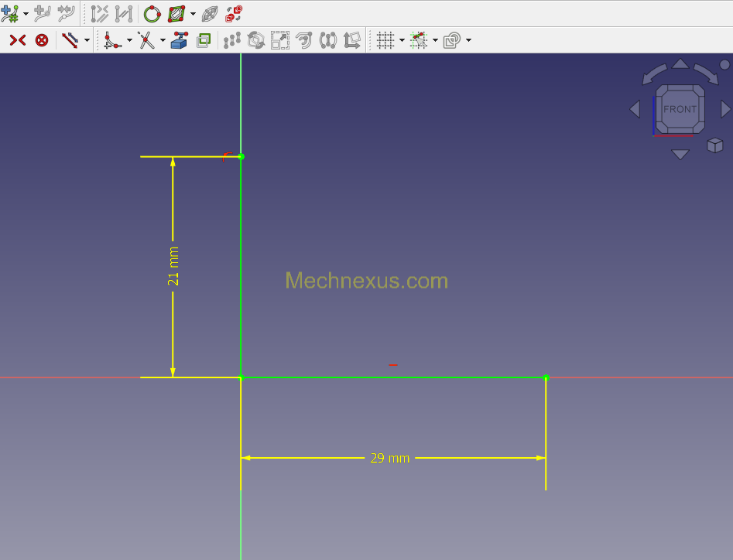Select the right endpoint of horizontal line
The height and width of the screenshot is (560, 733).
[546, 377]
